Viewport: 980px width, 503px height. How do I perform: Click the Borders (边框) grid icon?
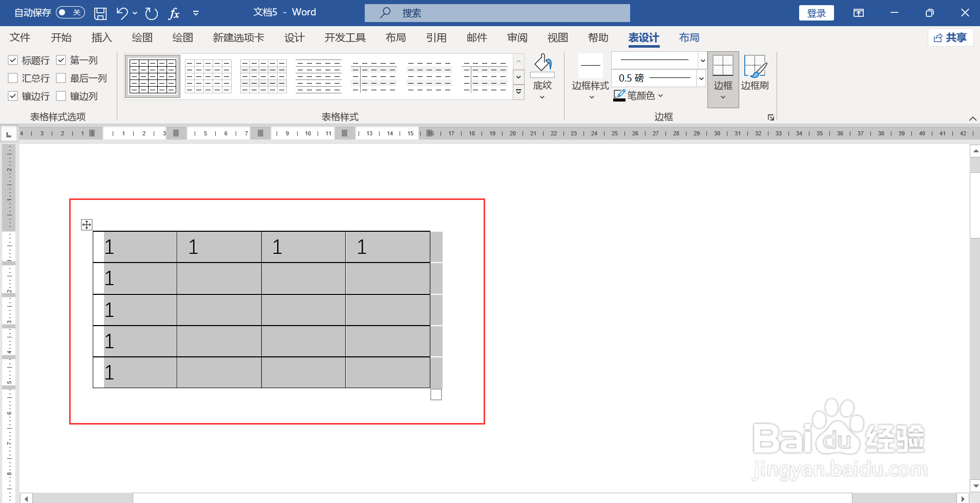coord(723,66)
